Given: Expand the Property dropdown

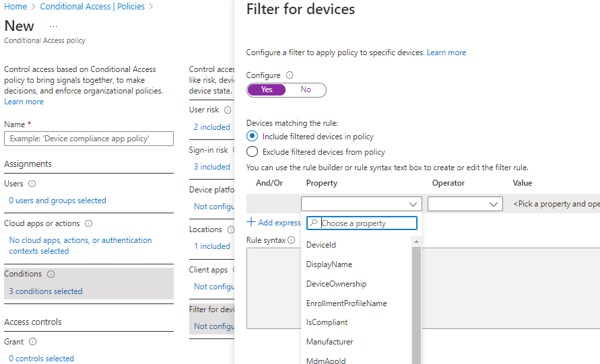Looking at the screenshot, I should tap(362, 204).
